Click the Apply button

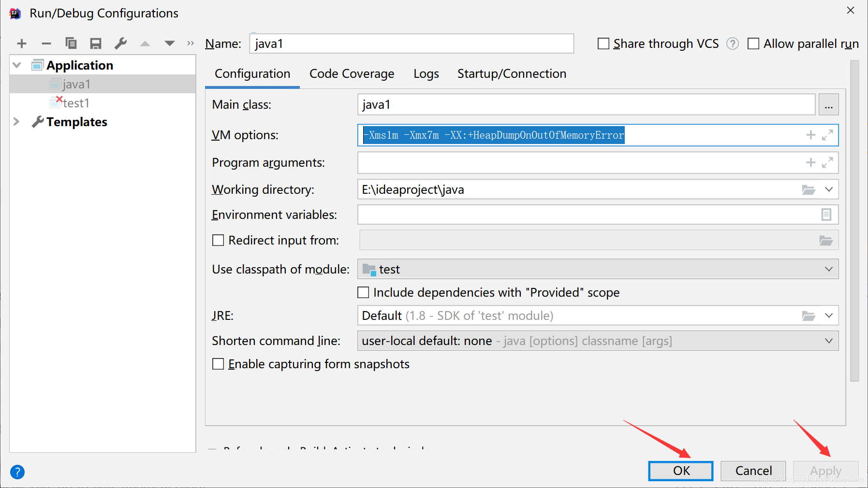coord(826,471)
